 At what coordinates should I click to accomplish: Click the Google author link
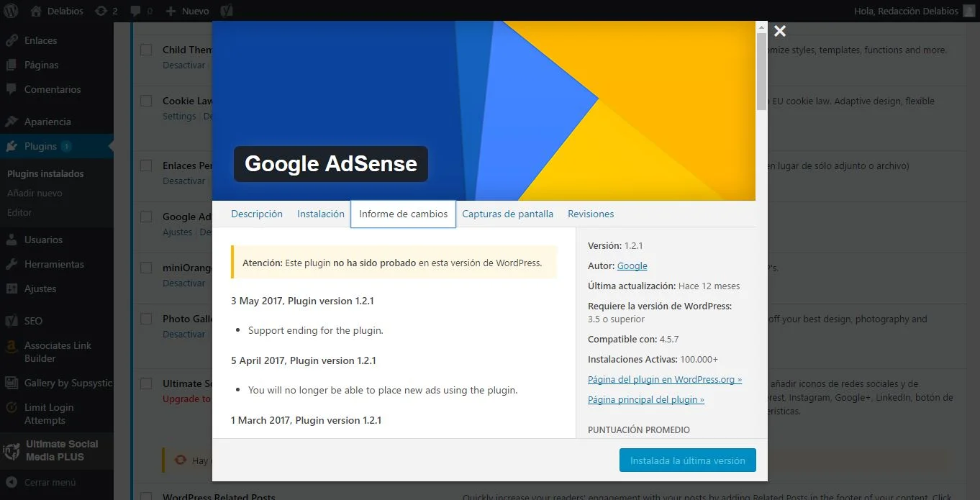[x=632, y=265]
